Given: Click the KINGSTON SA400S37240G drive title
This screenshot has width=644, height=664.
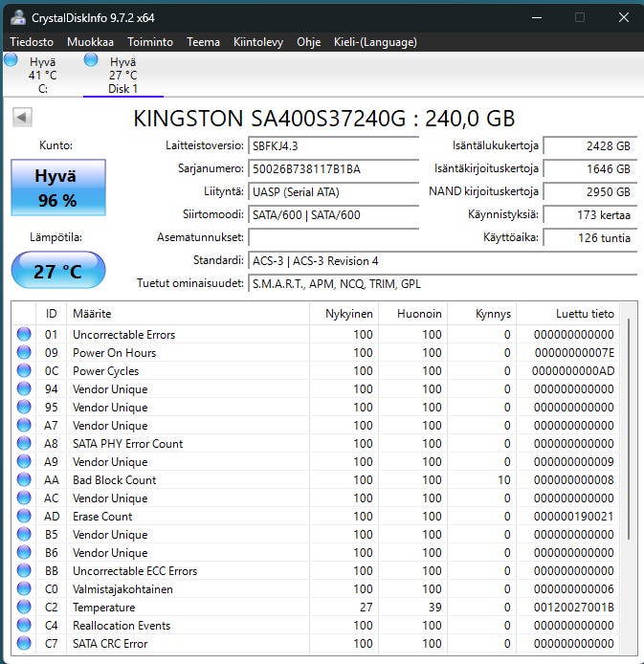Looking at the screenshot, I should 323,118.
